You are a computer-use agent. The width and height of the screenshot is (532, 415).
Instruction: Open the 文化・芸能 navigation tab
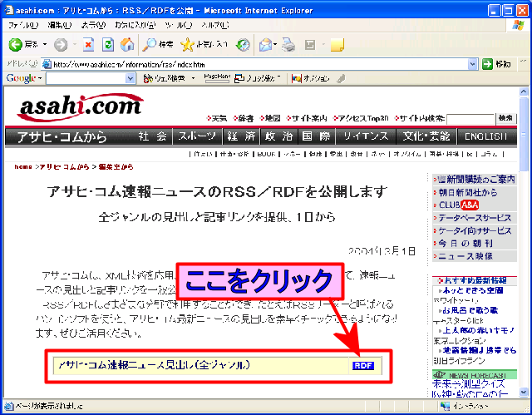(x=426, y=136)
